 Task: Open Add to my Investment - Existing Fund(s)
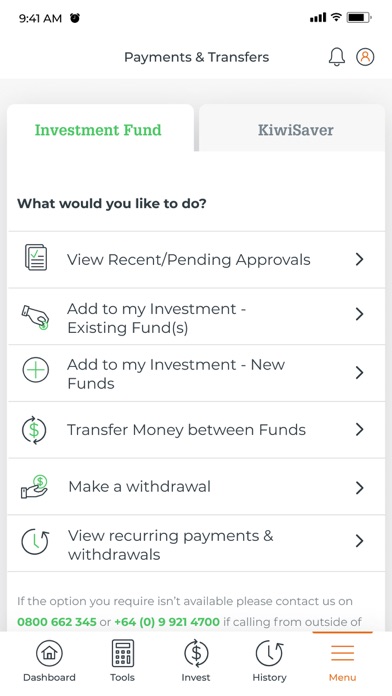(x=196, y=316)
